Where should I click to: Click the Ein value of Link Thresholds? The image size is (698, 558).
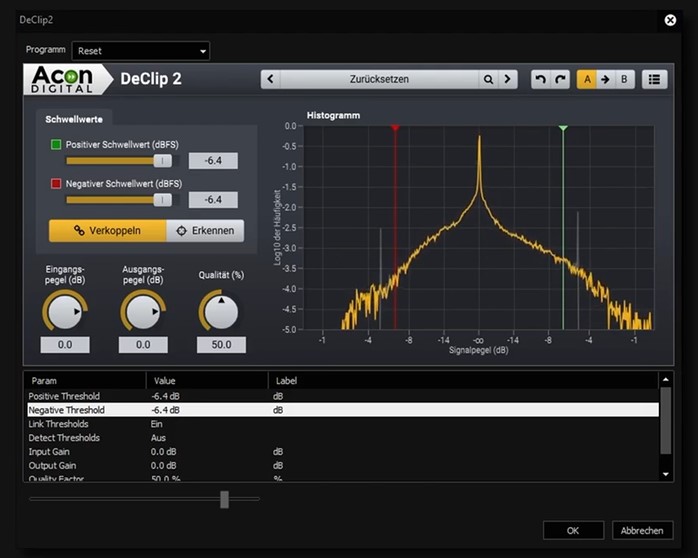coord(157,424)
